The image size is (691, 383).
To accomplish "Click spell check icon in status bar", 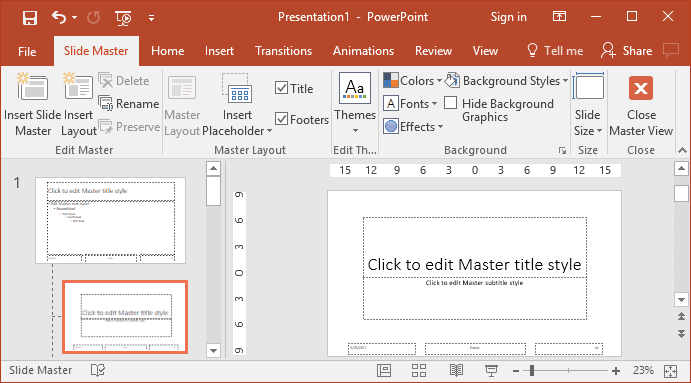I will [x=98, y=370].
